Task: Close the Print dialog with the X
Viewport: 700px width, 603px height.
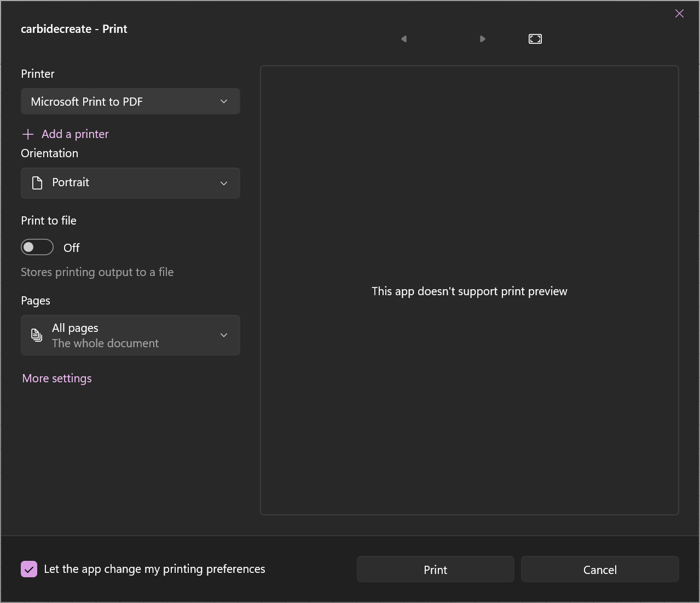Action: pos(679,14)
